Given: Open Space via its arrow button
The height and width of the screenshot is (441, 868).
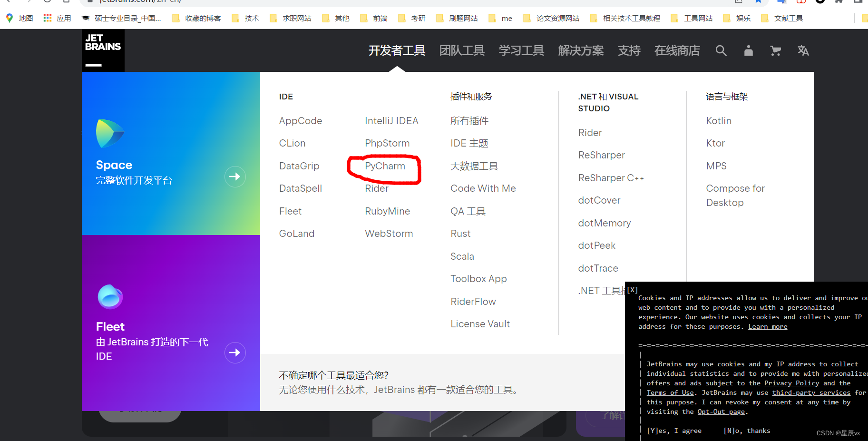Looking at the screenshot, I should point(235,176).
